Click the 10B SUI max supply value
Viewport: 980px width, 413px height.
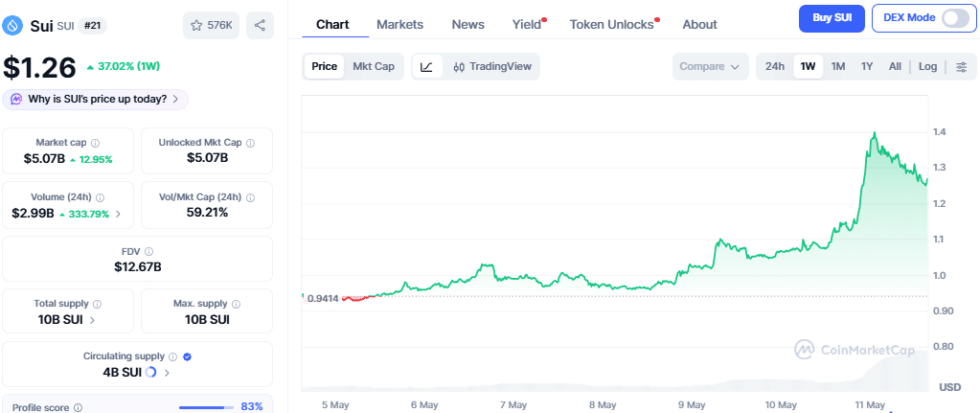click(207, 320)
